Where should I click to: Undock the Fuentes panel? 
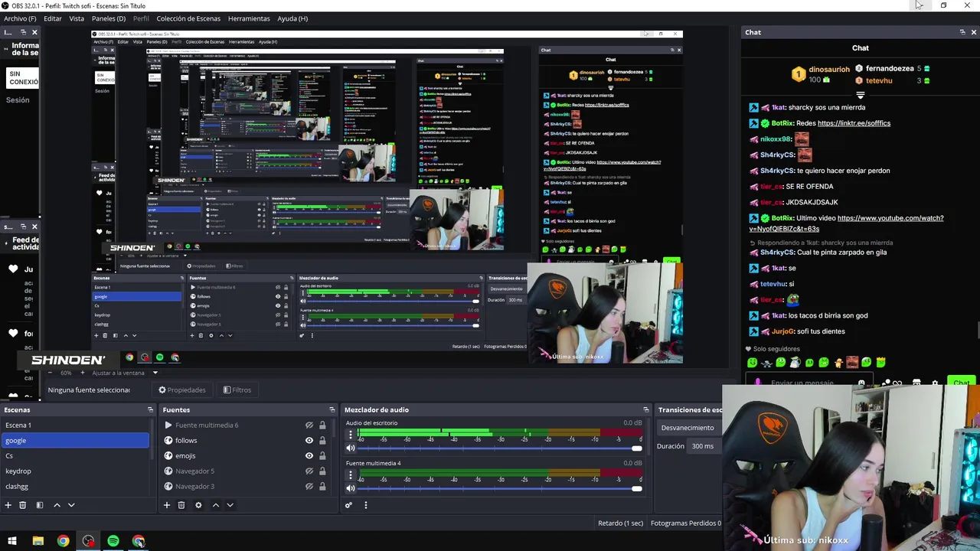332,409
